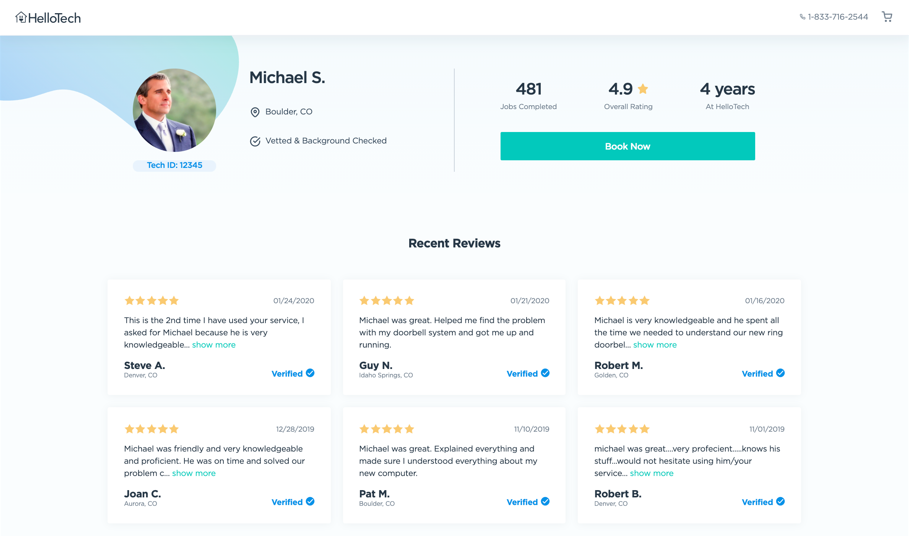Click the Vetted & Background Checked checkmark icon
The height and width of the screenshot is (536, 909).
[x=254, y=141]
